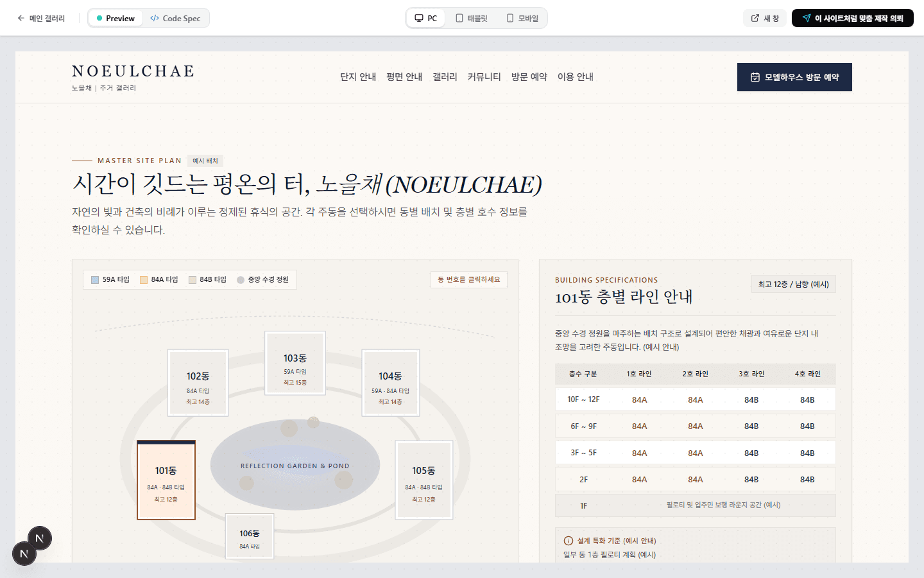Click the Reflection Garden & Pond area
The height and width of the screenshot is (578, 924).
295,466
